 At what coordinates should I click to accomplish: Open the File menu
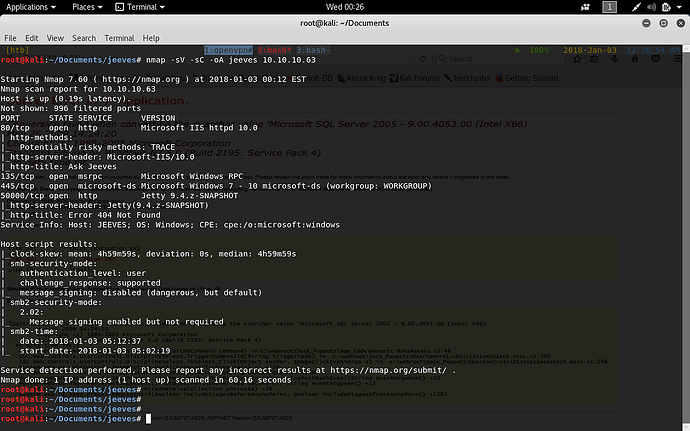coord(10,38)
